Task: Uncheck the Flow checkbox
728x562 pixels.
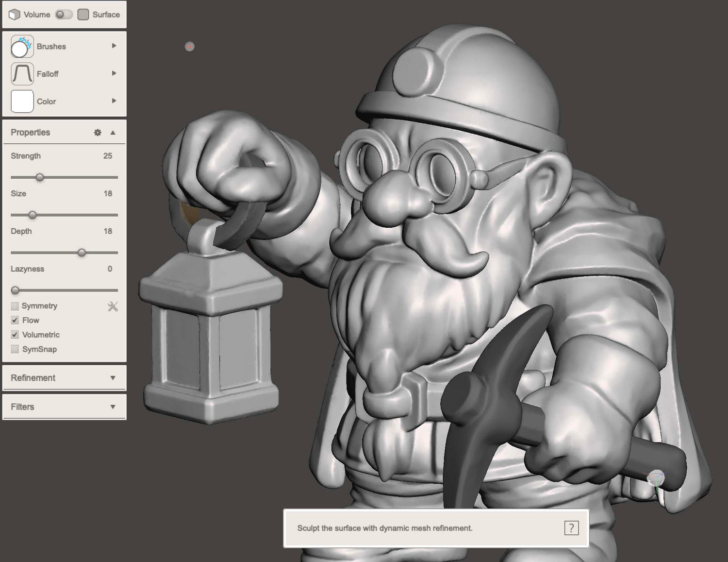Action: (x=15, y=321)
